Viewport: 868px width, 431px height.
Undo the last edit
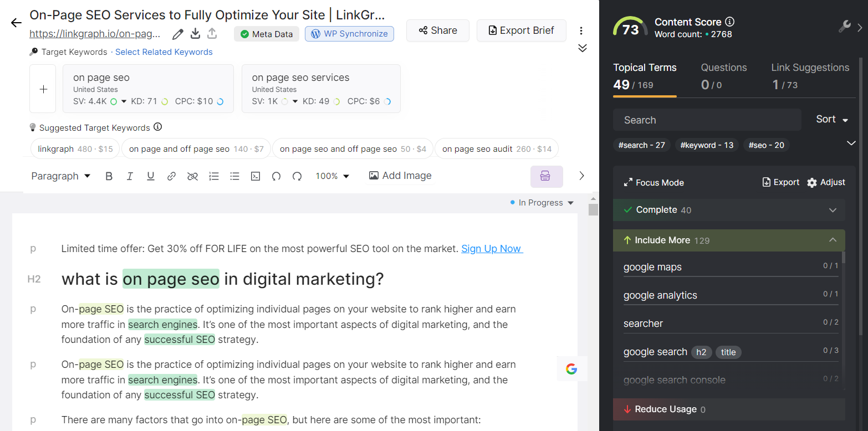[x=276, y=176]
